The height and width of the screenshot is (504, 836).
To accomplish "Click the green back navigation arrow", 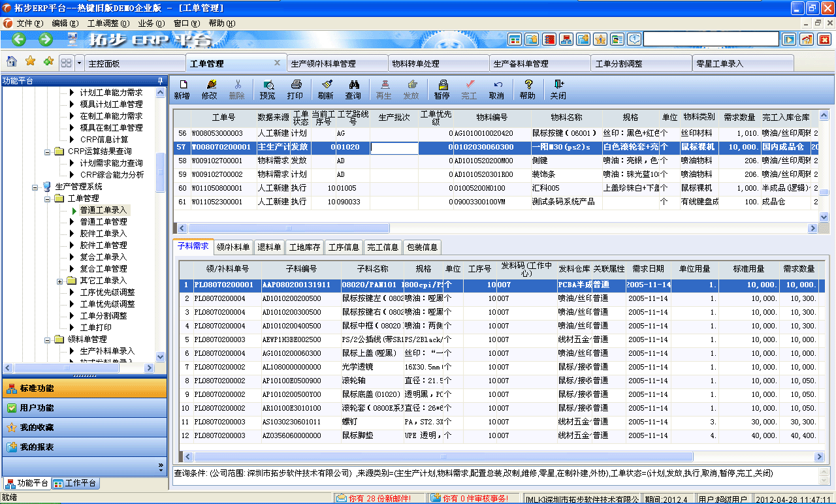I will click(x=18, y=39).
